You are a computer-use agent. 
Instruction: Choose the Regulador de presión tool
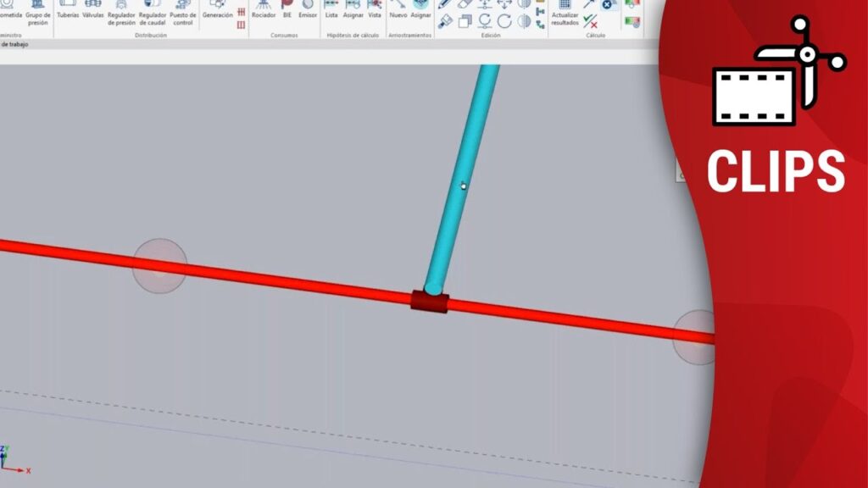(121, 10)
